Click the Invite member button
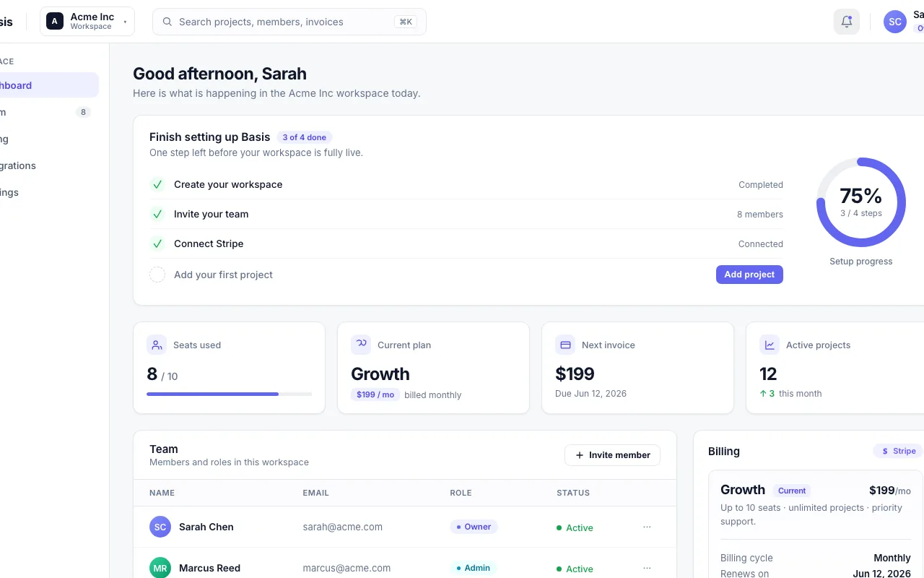This screenshot has width=924, height=578. (612, 455)
